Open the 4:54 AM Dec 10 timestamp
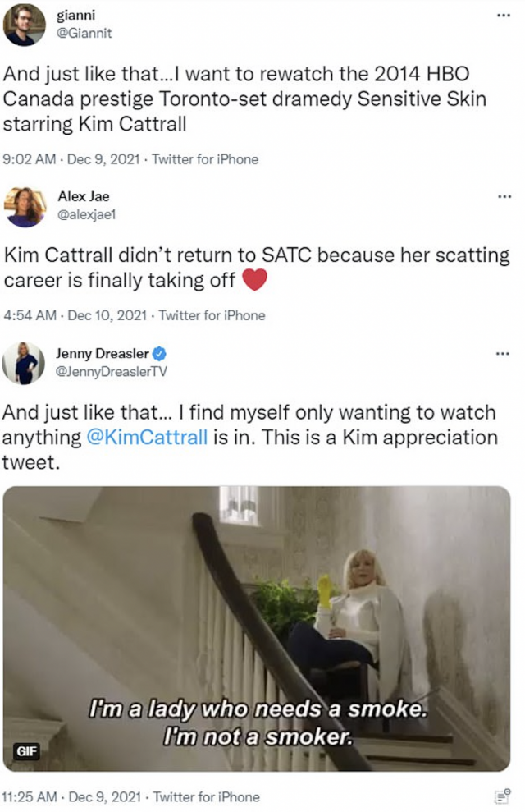Screen dimensions: 525x812 pos(76,314)
